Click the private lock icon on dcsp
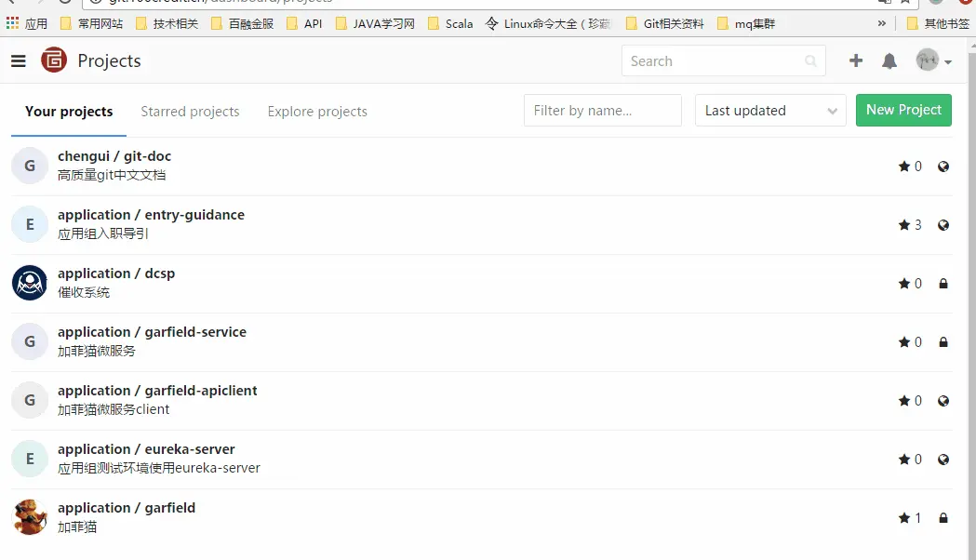The width and height of the screenshot is (976, 560). click(x=943, y=283)
